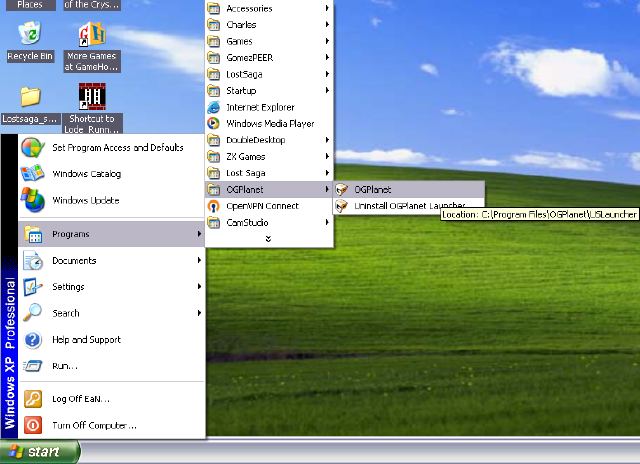Open the Lost Saga menu entry
The height and width of the screenshot is (464, 640).
click(269, 173)
